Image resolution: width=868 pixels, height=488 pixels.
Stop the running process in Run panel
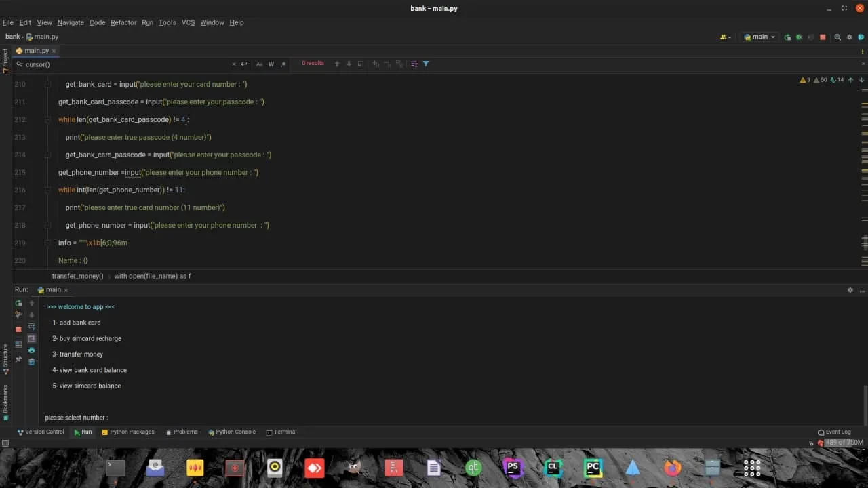18,329
